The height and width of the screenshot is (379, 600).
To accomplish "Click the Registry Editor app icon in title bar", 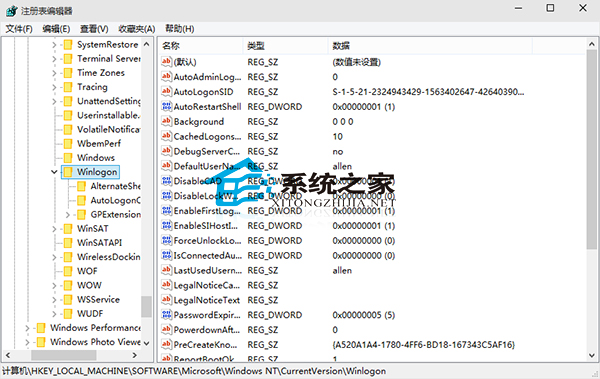I will [11, 10].
